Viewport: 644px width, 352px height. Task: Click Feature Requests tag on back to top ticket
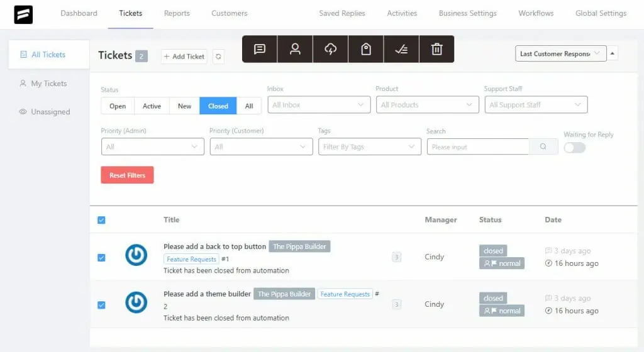tap(191, 259)
